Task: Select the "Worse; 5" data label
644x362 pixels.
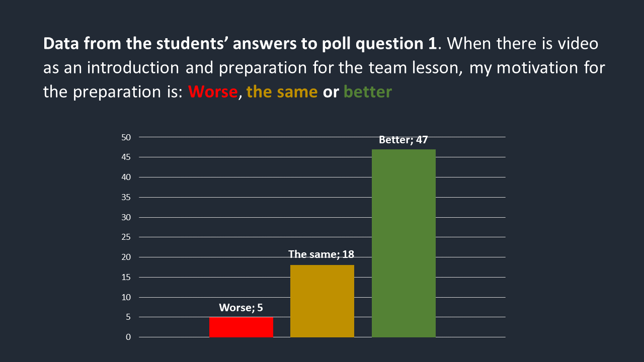Action: (241, 308)
